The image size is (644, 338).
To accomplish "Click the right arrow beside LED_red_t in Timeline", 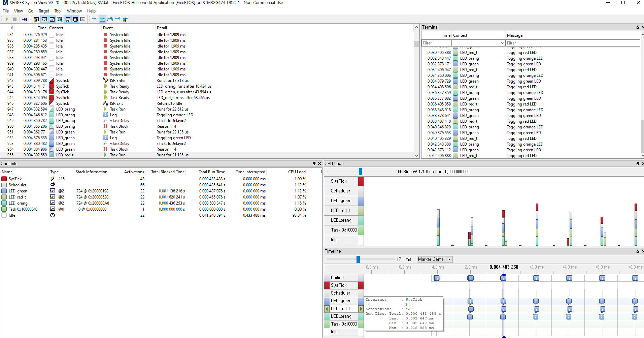I will click(361, 308).
